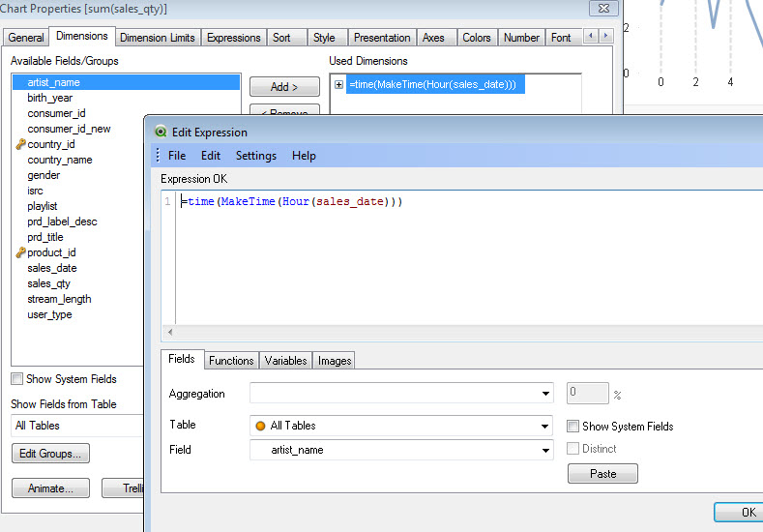Image resolution: width=763 pixels, height=532 pixels.
Task: Switch to the Axes tab
Action: 436,38
